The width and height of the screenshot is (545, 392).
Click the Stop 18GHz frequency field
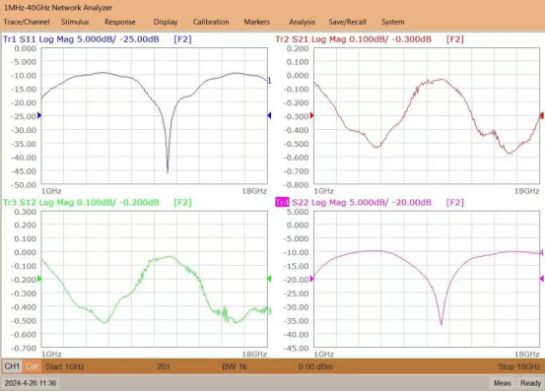[519, 366]
